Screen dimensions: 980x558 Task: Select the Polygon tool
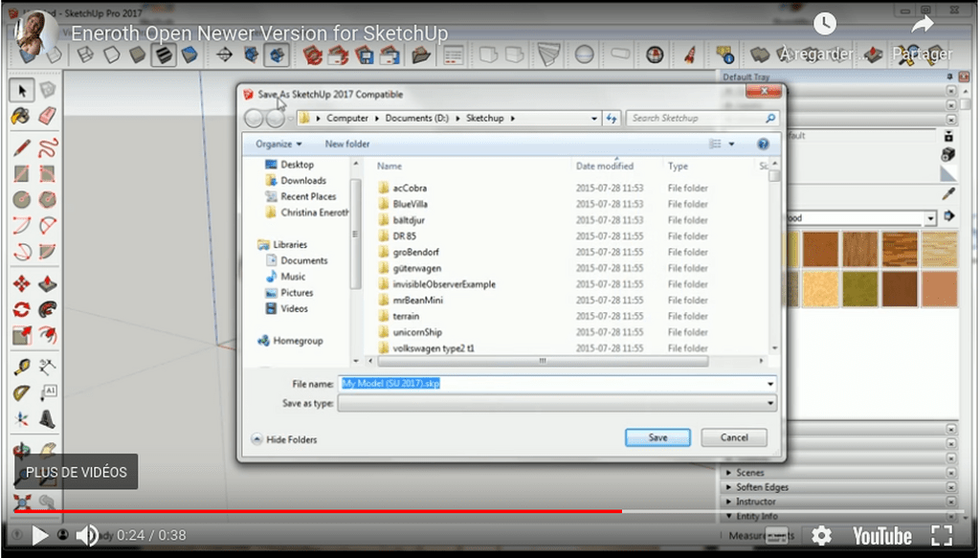pos(48,199)
